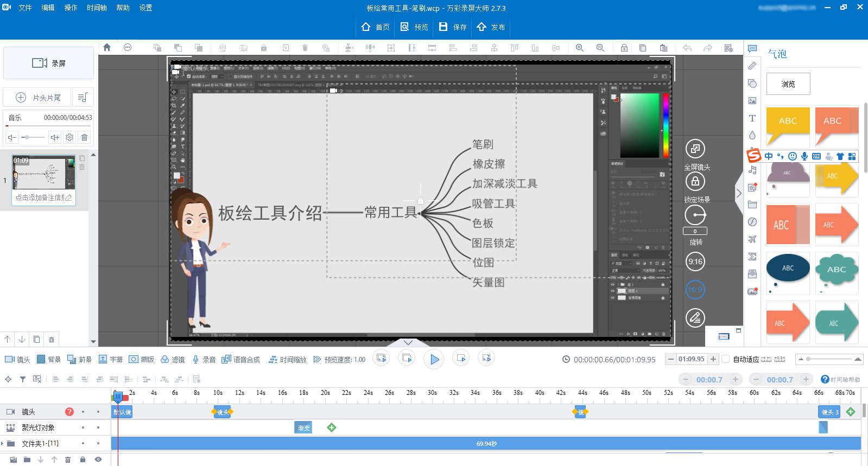Screen dimensions: 868x466
Task: Click the 发布 publish button
Action: coord(491,27)
